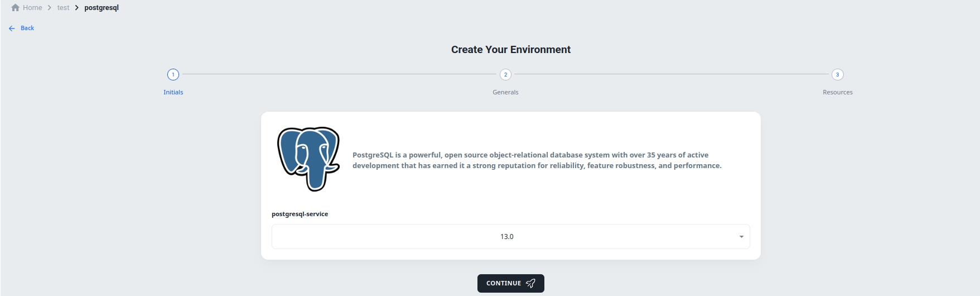
Task: Click the PostgreSQL description paragraph
Action: [537, 160]
